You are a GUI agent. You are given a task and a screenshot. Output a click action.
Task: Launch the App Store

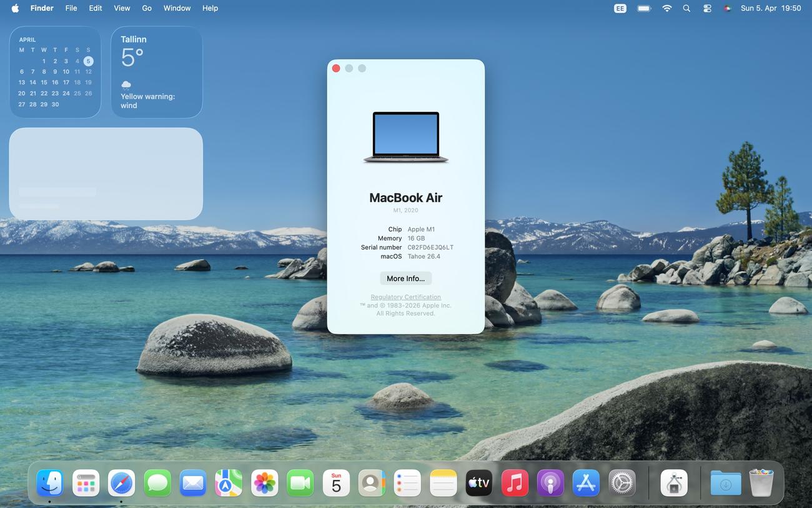586,483
